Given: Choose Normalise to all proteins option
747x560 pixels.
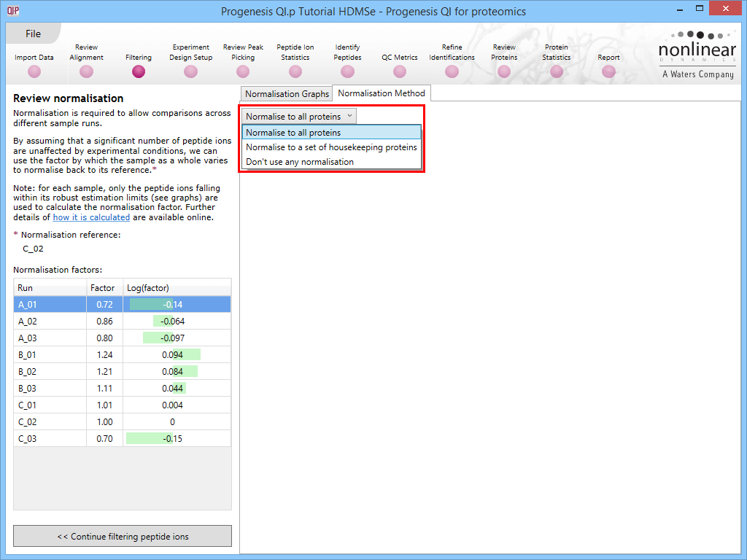Looking at the screenshot, I should click(x=332, y=133).
